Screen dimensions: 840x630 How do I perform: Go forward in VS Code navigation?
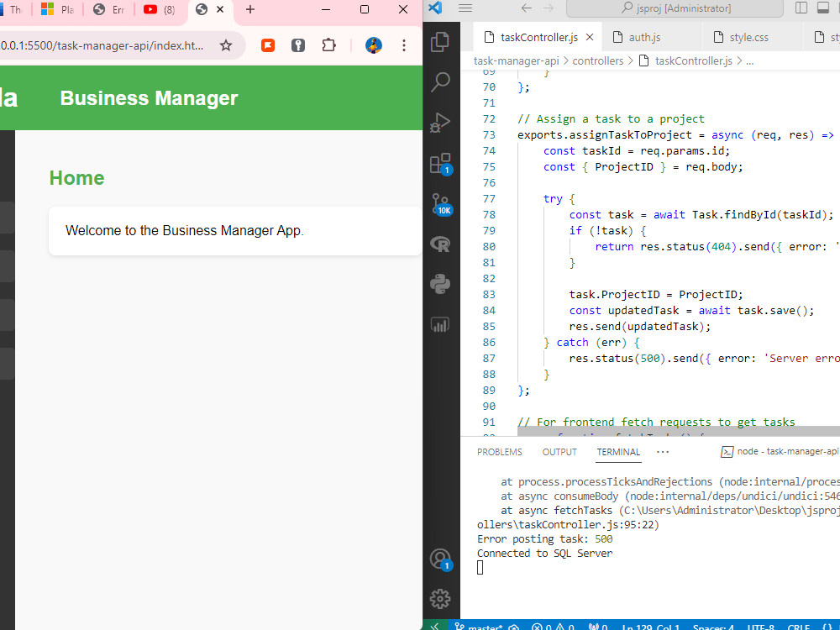548,8
